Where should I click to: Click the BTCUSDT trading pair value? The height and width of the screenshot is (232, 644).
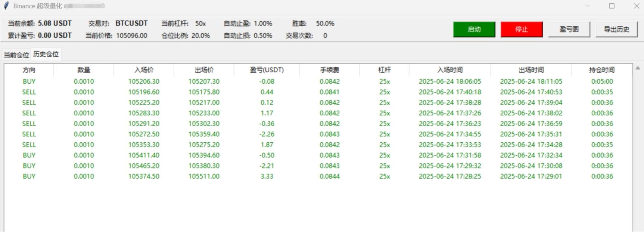click(131, 23)
